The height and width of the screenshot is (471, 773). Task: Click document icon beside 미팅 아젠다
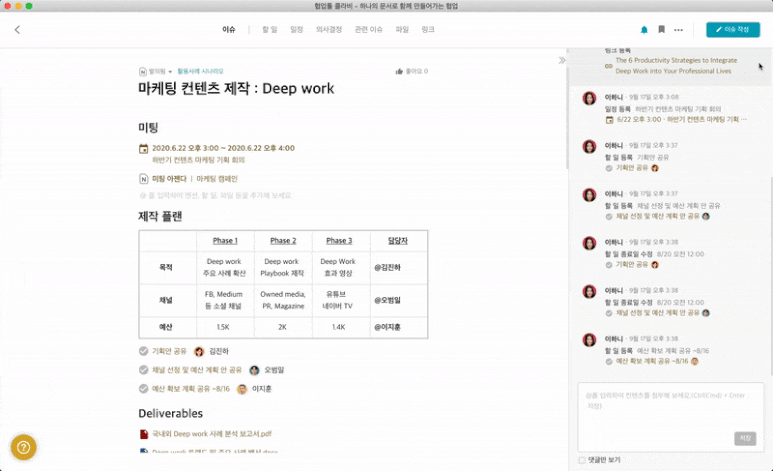click(x=143, y=179)
